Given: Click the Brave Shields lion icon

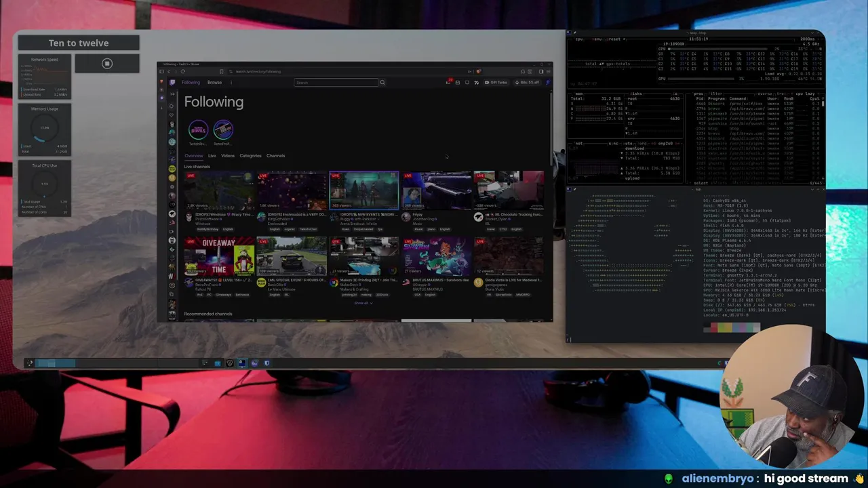Looking at the screenshot, I should (x=478, y=71).
